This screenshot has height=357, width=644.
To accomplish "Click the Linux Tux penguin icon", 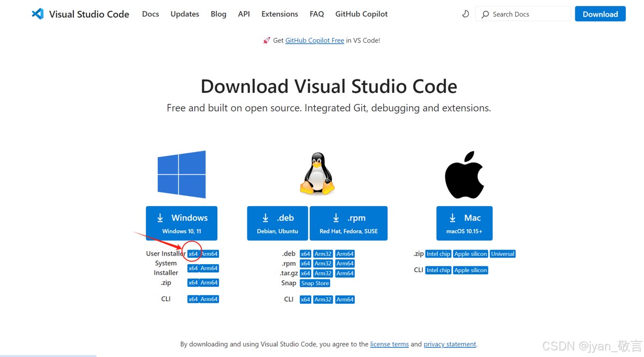I will (x=317, y=173).
